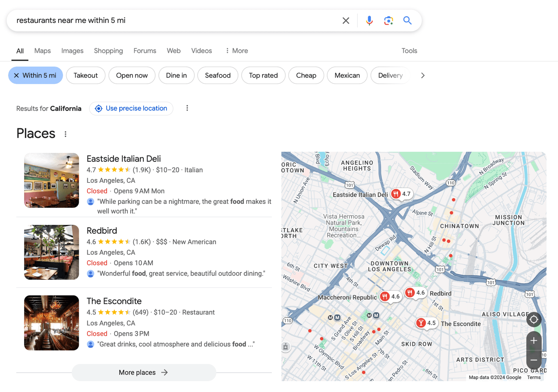
Task: Click Eastside Italian Deli review quote
Action: coord(184,206)
